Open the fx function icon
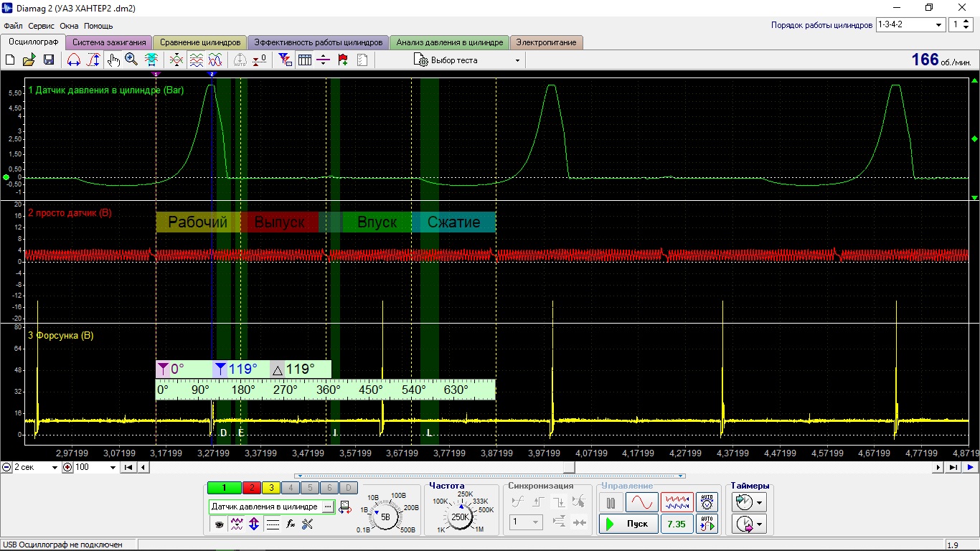The width and height of the screenshot is (980, 551). click(x=291, y=524)
